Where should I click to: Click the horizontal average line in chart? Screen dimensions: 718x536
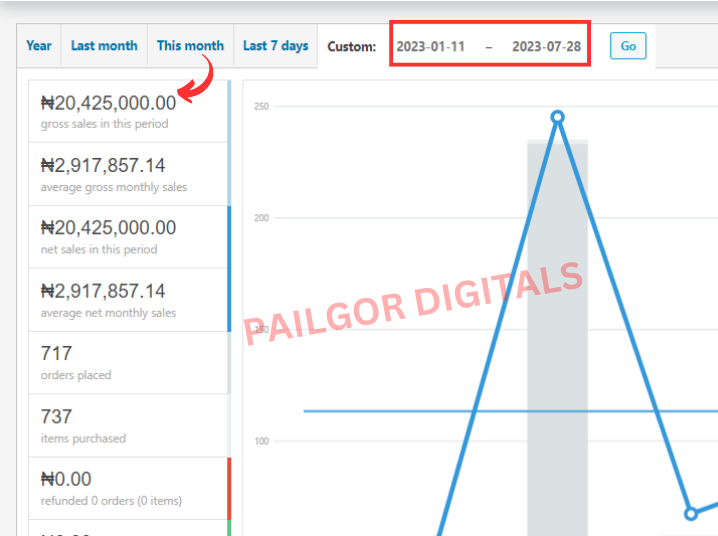[400, 411]
